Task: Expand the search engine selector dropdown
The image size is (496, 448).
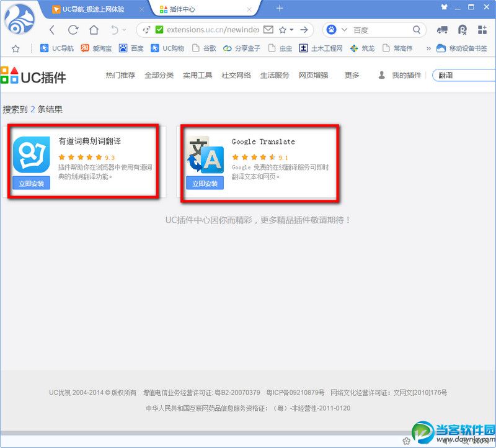Action: pos(345,30)
